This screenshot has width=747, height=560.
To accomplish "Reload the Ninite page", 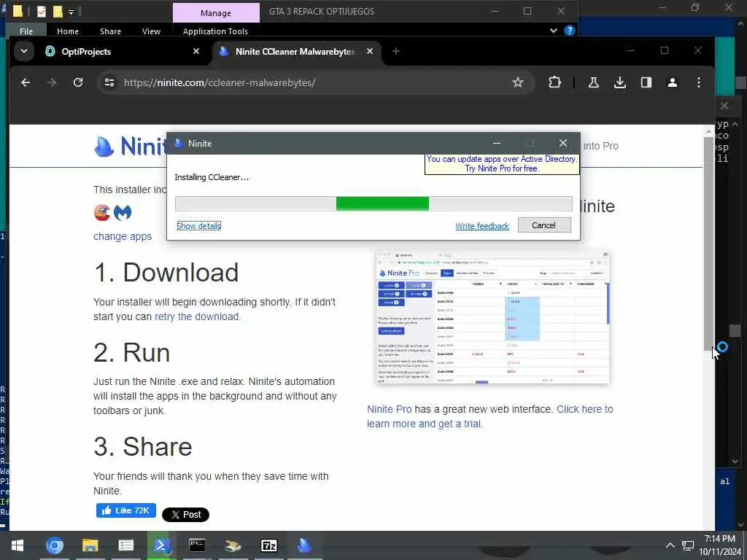I will click(x=78, y=82).
